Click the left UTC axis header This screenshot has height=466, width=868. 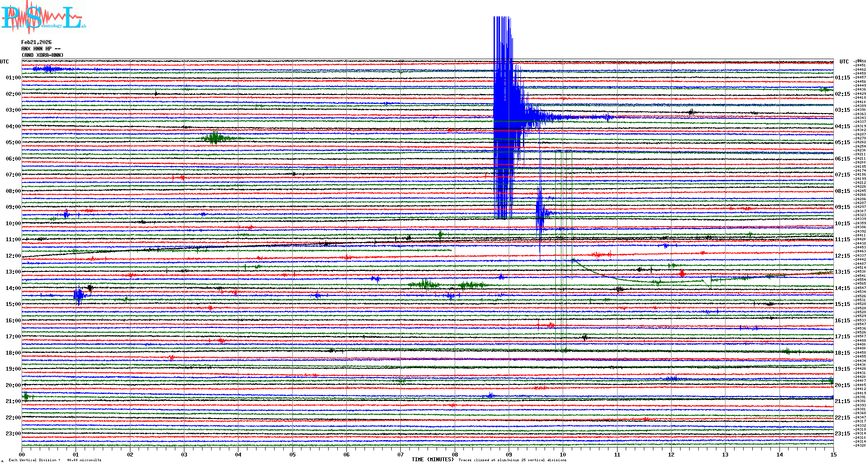pos(5,62)
